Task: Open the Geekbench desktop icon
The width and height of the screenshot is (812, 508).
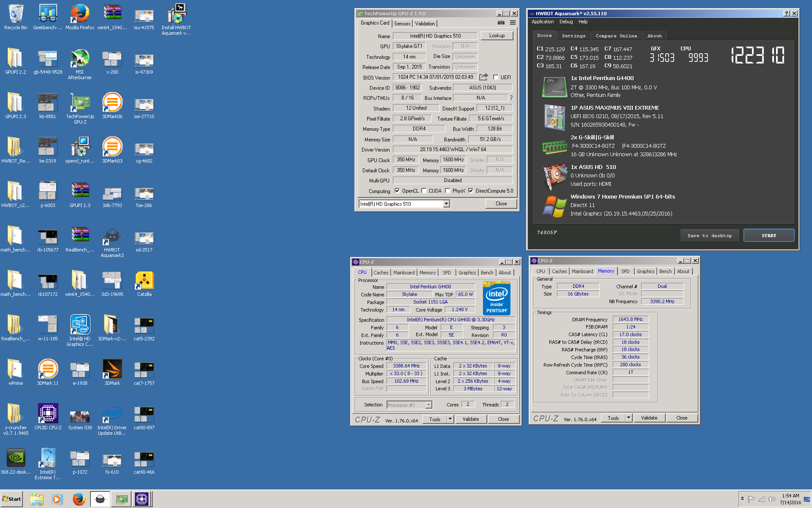Action: point(48,17)
